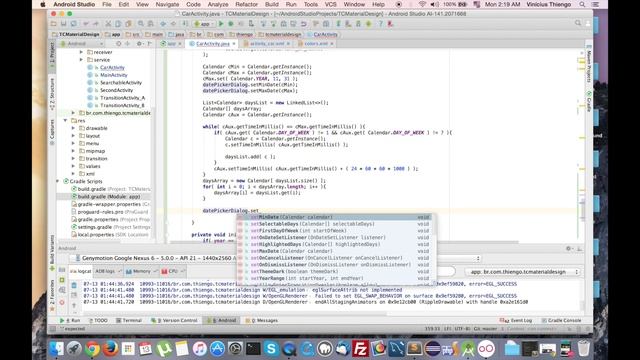This screenshot has height=360, width=640.
Task: Open SearchableActivity in the project tree
Action: [121, 83]
